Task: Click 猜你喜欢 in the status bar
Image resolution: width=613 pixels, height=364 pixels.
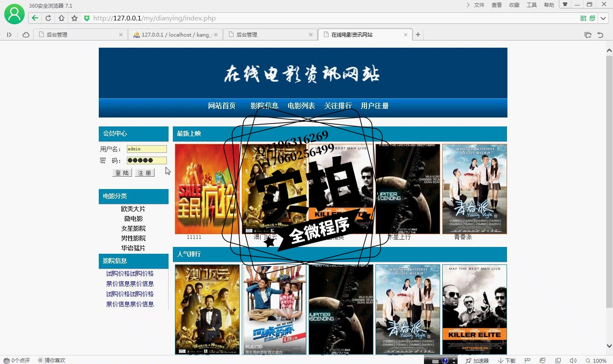Action: click(52, 361)
